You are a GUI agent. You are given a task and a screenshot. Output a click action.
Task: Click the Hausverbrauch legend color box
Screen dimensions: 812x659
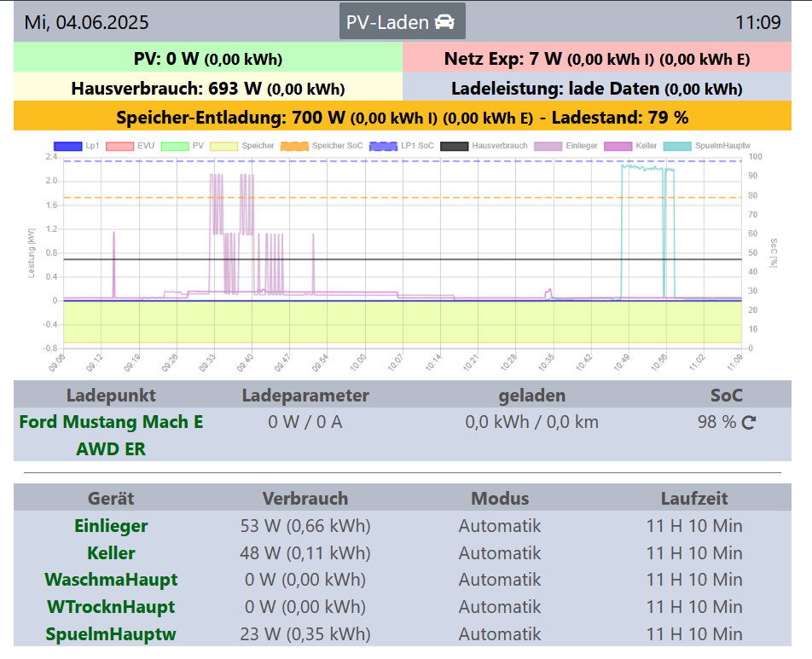pos(454,146)
